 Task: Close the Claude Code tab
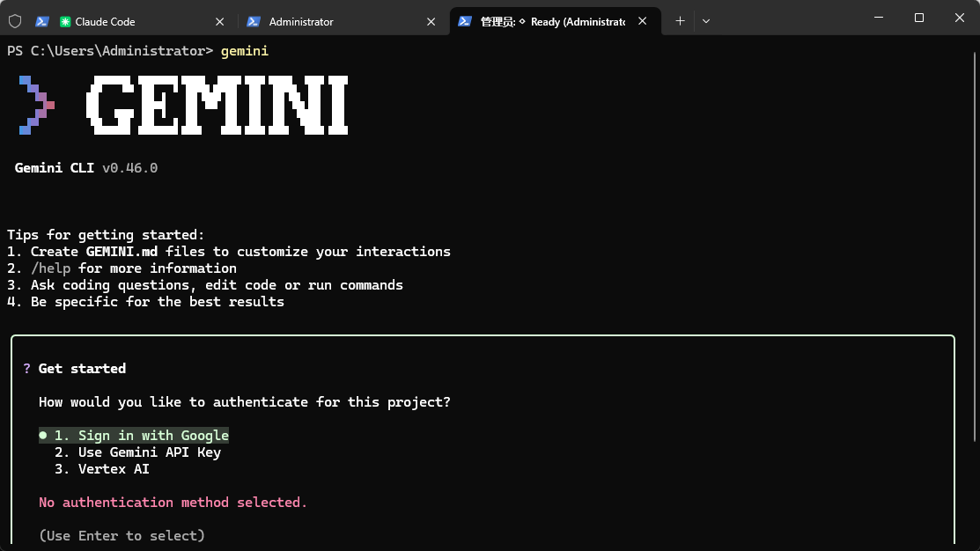click(x=219, y=22)
